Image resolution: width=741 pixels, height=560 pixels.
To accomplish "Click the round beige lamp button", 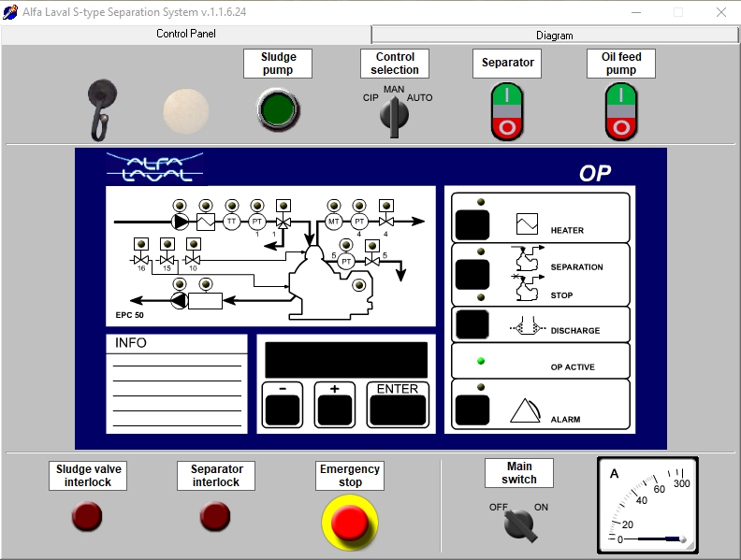I will (x=186, y=111).
